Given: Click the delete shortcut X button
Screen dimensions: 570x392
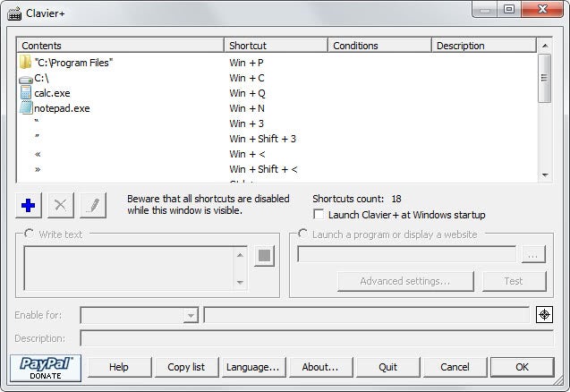Looking at the screenshot, I should 60,206.
